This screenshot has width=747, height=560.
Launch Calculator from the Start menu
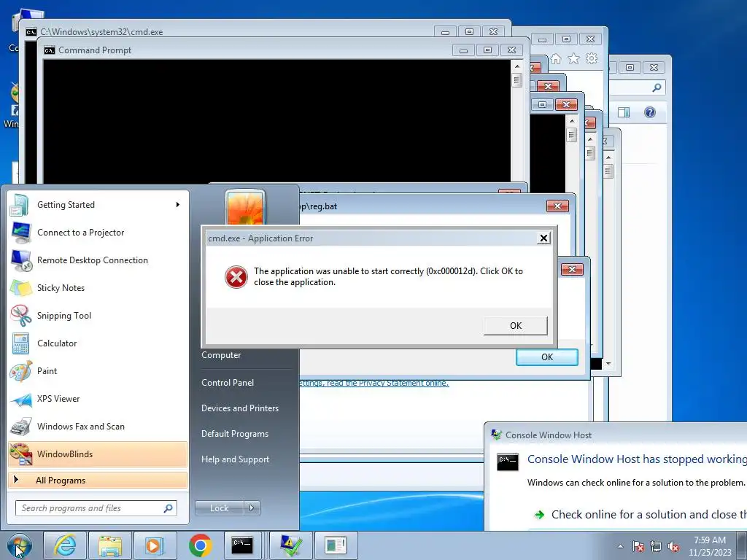point(98,343)
